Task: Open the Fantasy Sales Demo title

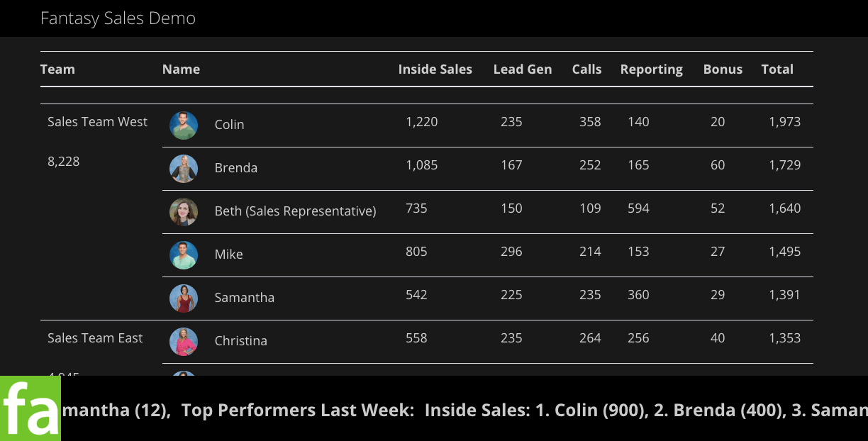Action: [118, 18]
